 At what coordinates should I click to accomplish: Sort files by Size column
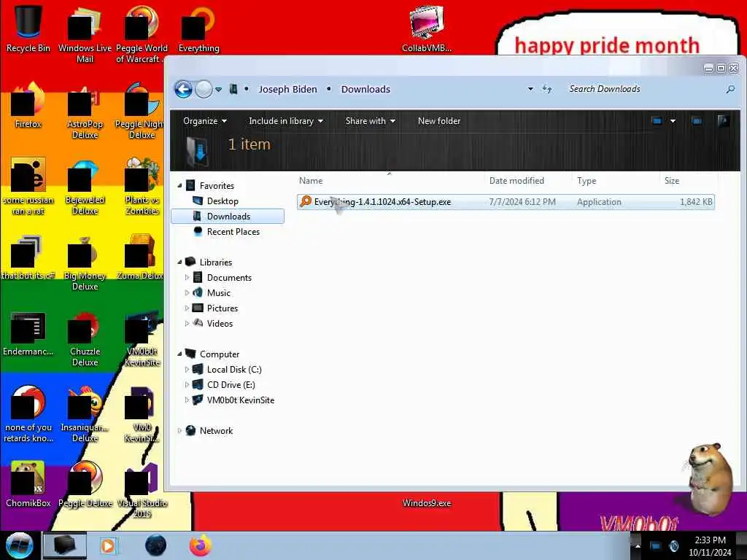point(688,181)
